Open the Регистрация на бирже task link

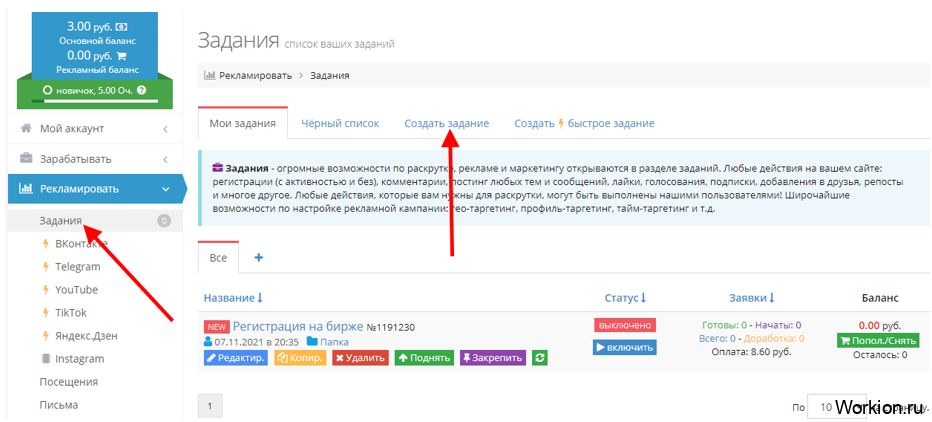[298, 326]
